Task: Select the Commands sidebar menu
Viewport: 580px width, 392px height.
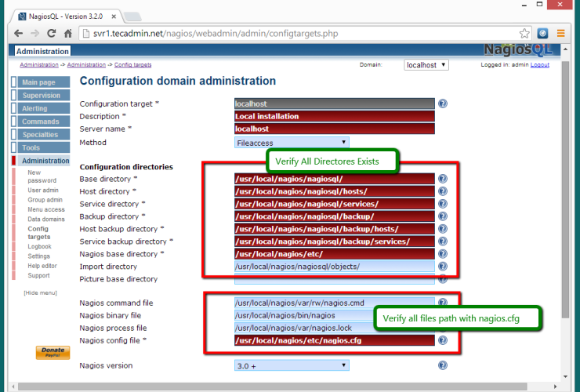Action: coord(40,122)
